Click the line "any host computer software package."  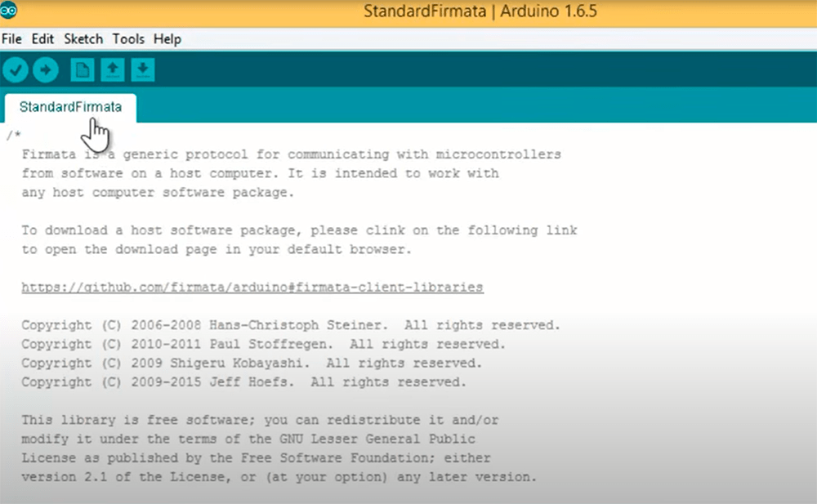click(x=158, y=193)
